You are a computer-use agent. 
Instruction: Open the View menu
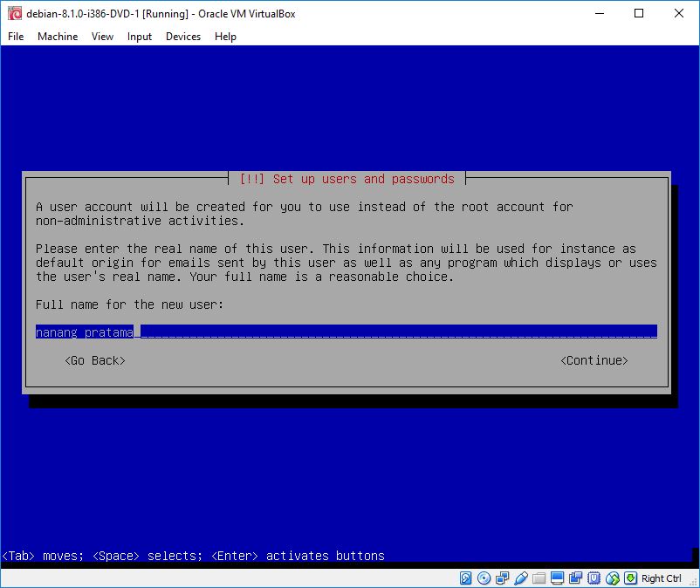(x=102, y=37)
